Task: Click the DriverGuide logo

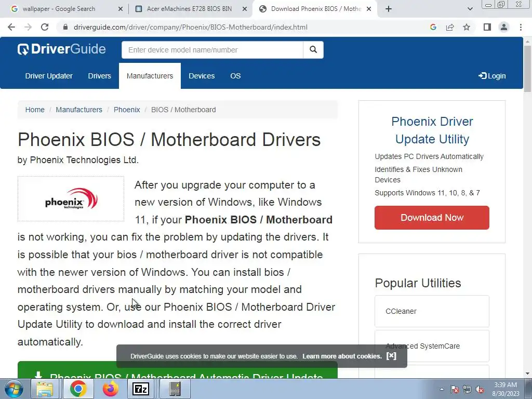Action: point(61,49)
